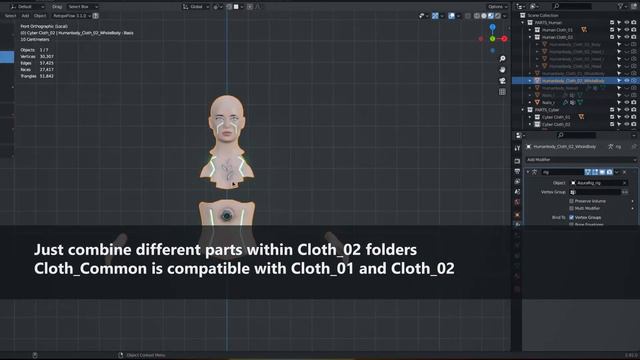
Task: Select material preview shading mode
Action: (491, 16)
